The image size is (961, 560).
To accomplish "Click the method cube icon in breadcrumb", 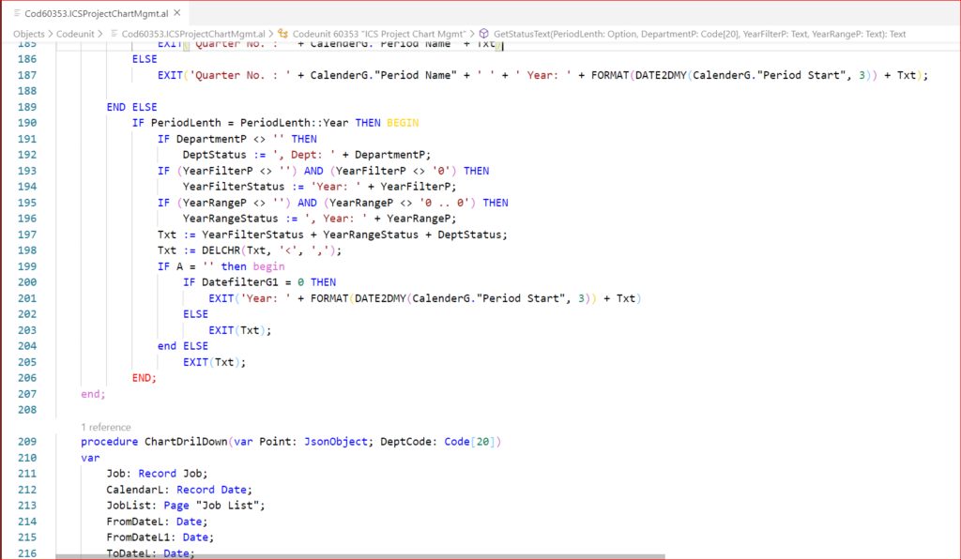I will point(483,34).
